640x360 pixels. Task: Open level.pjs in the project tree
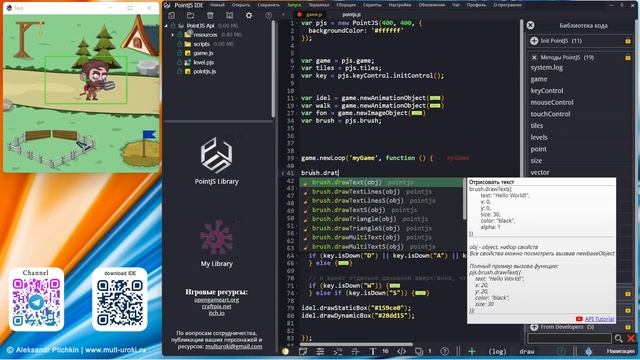coord(204,62)
